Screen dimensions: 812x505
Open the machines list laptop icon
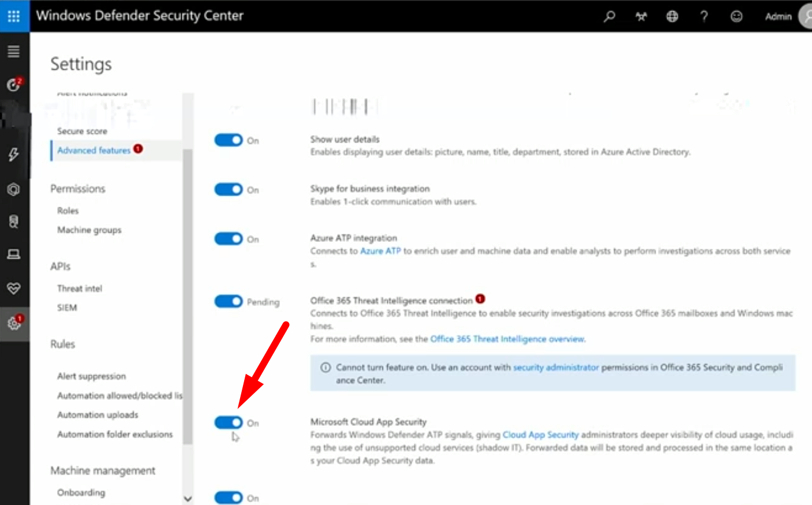14,255
